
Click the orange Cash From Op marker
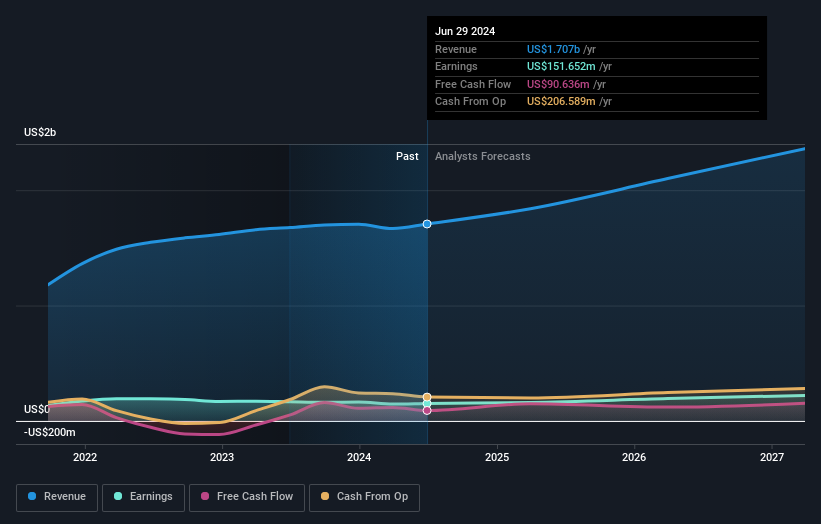point(427,397)
